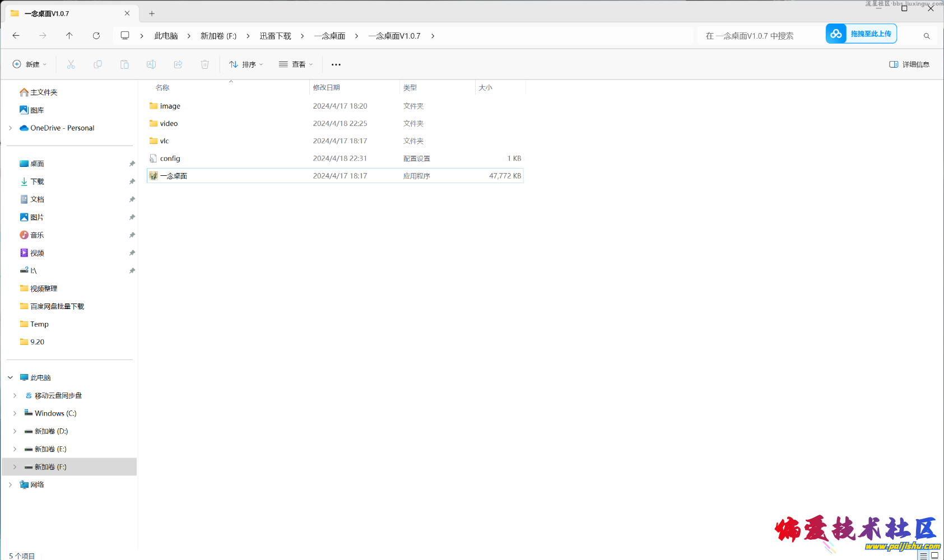Click the Paste clipboard icon

click(124, 64)
